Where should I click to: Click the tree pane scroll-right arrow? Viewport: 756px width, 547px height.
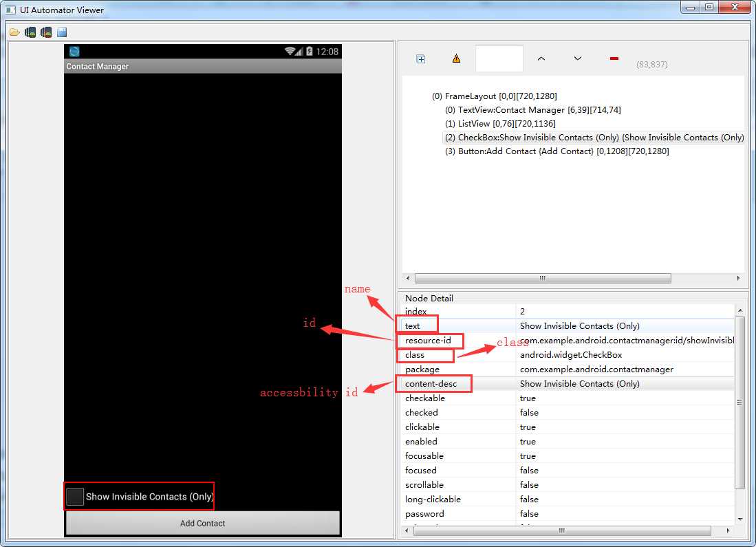(738, 279)
